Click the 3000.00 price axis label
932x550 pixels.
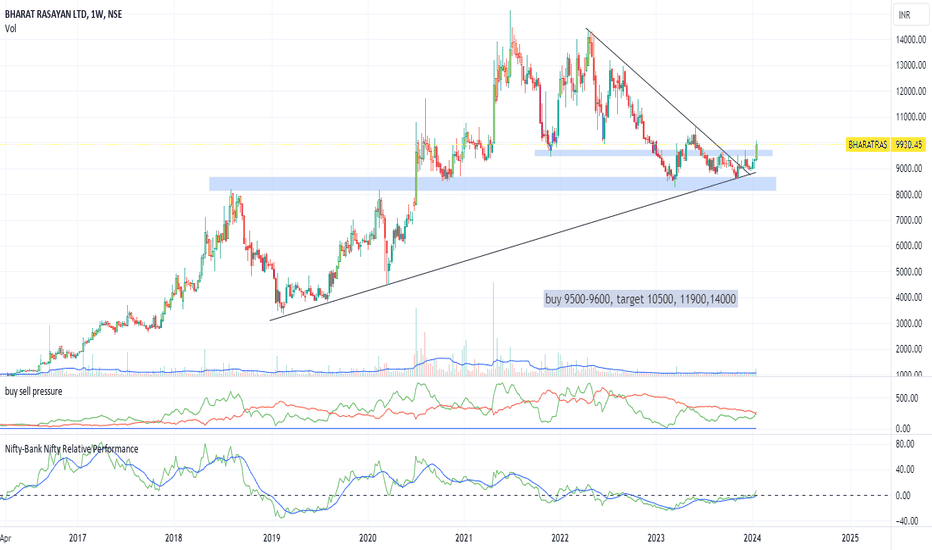pyautogui.click(x=910, y=323)
